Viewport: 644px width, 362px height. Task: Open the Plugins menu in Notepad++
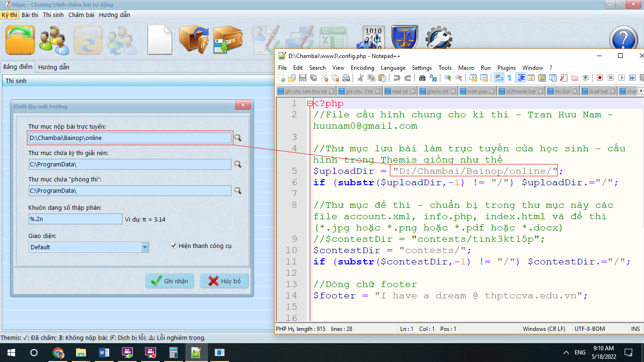coord(506,68)
